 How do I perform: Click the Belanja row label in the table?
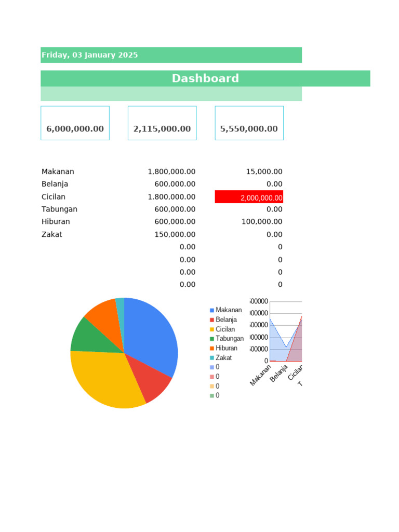point(55,184)
